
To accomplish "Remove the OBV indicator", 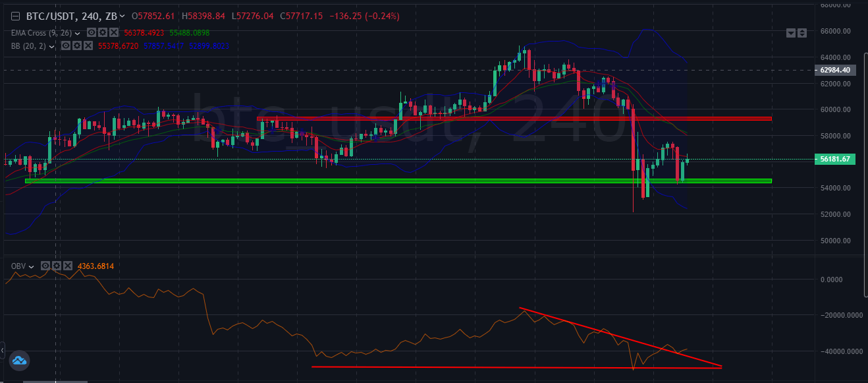I will (68, 266).
